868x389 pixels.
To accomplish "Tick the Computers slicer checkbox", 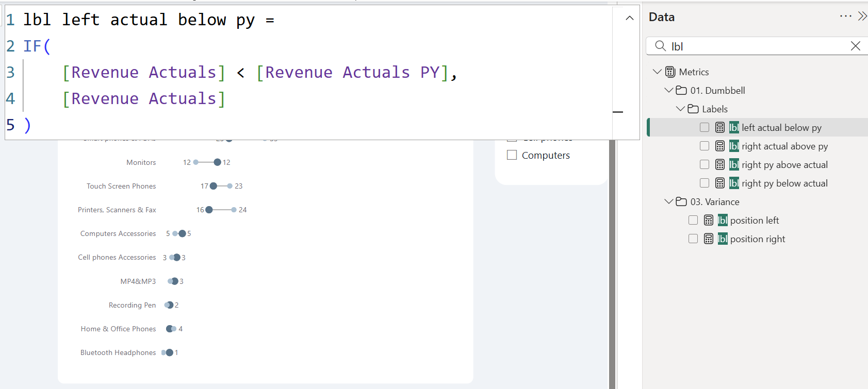I will (x=512, y=155).
